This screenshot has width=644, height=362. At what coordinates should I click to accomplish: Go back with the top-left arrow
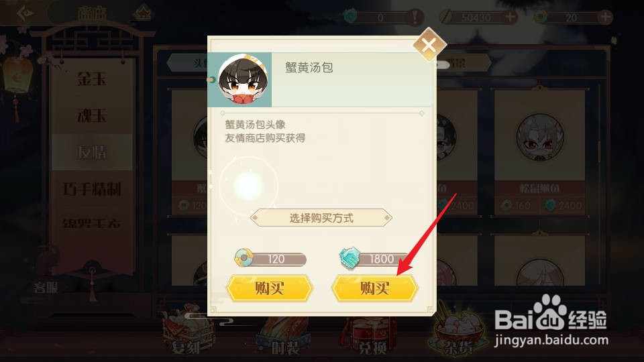25,13
